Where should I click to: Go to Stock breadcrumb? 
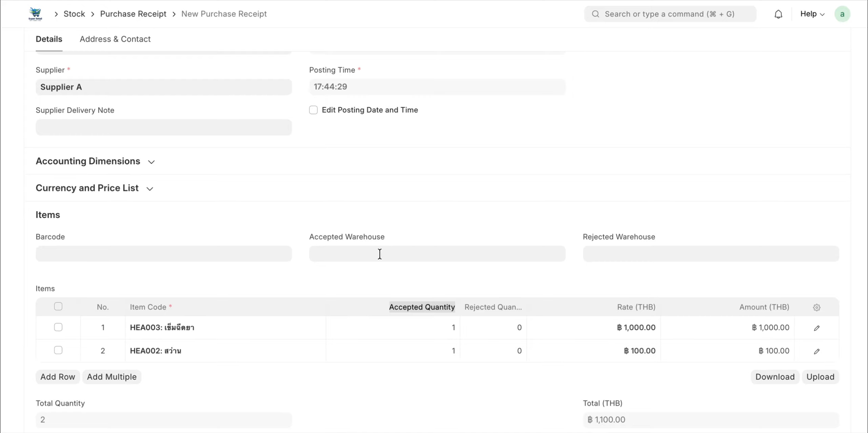[74, 14]
